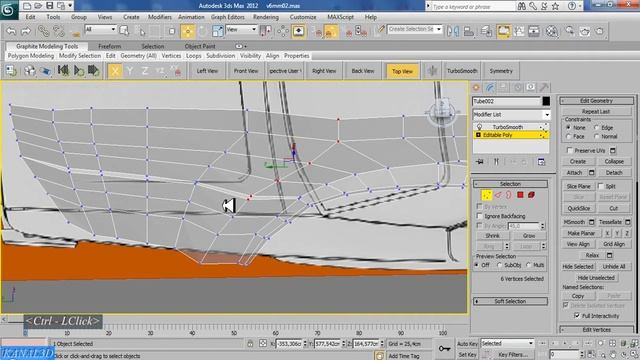
Task: Select None constraint radio button
Action: click(569, 128)
